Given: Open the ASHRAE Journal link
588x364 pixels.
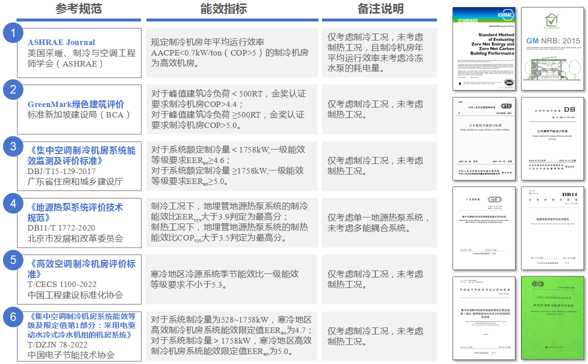Looking at the screenshot, I should (x=61, y=42).
